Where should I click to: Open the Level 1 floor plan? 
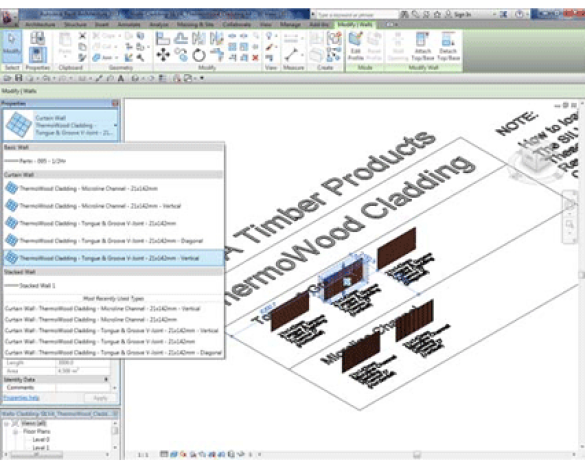[x=41, y=447]
